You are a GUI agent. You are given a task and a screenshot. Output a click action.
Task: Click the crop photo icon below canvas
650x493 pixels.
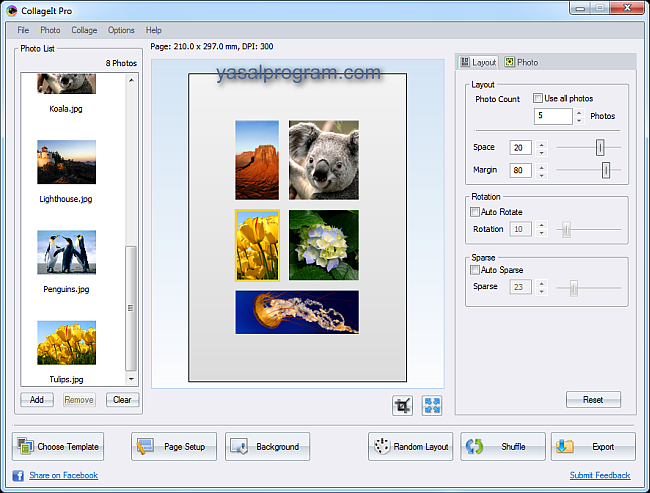tap(403, 404)
